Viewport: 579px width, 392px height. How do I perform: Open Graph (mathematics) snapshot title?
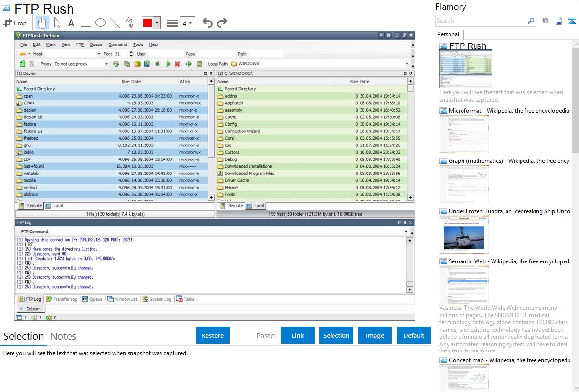click(509, 161)
